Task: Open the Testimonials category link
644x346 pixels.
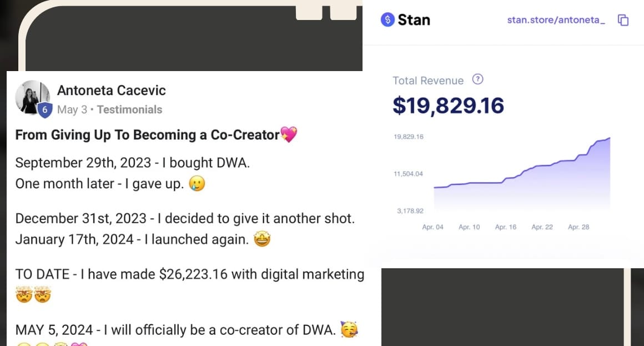Action: click(129, 109)
